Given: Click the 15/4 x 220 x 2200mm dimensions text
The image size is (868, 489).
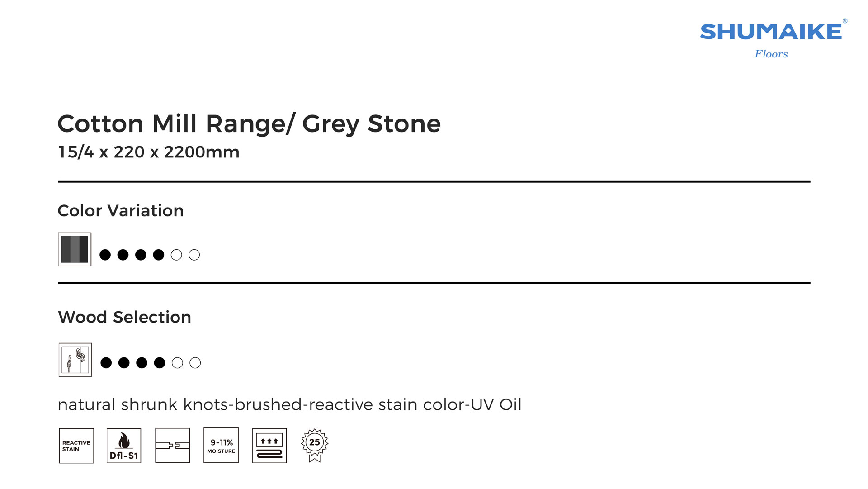Looking at the screenshot, I should pos(149,152).
